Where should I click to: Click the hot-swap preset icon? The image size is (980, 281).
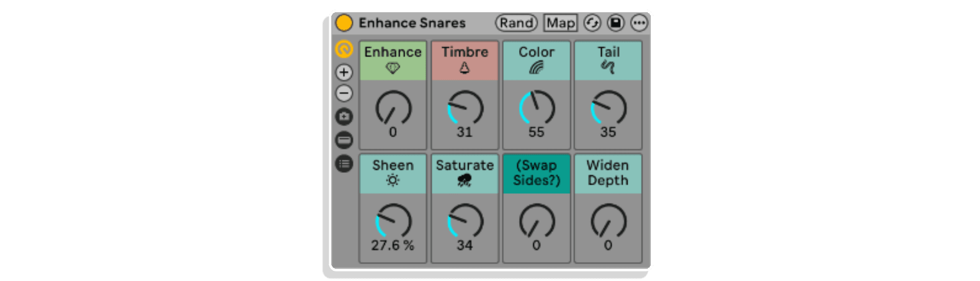(x=592, y=23)
